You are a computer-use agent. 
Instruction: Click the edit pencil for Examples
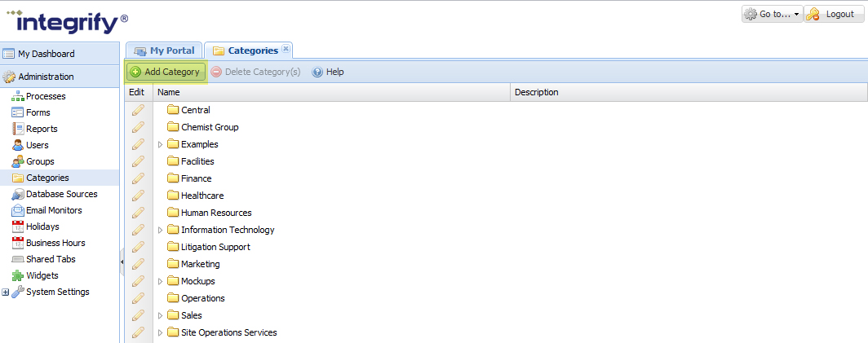coord(139,144)
